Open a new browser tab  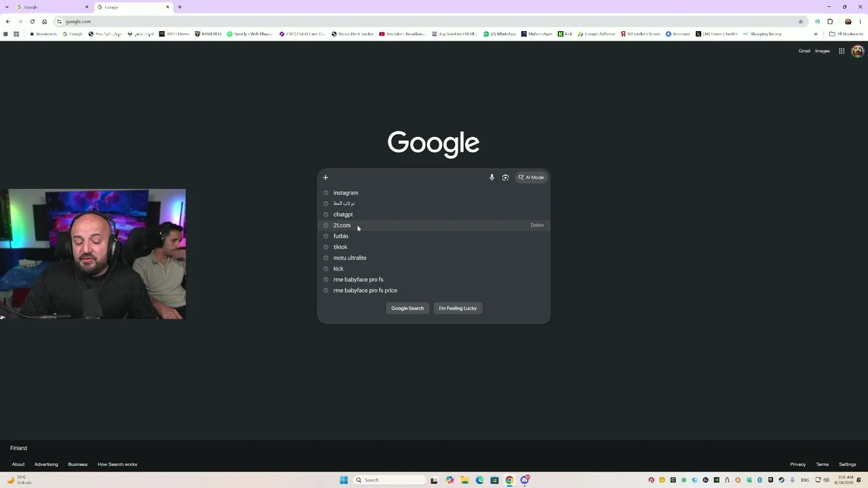tap(180, 7)
